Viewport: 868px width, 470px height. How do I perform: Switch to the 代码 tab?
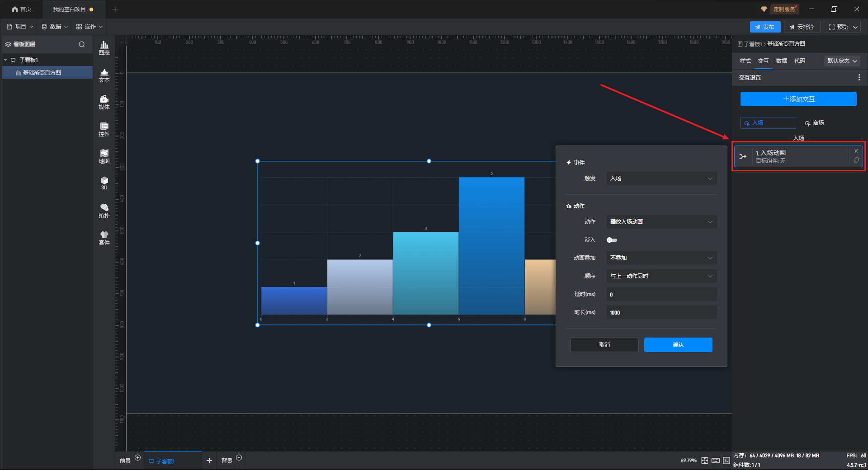800,61
